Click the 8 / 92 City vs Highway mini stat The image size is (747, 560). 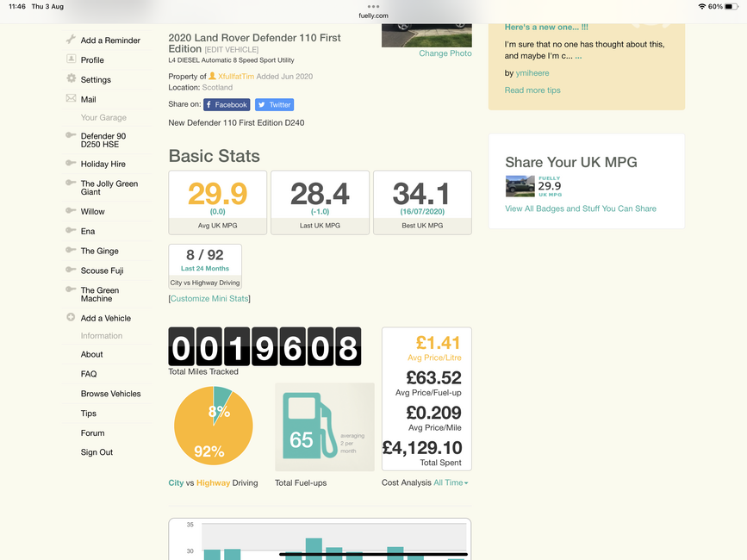click(205, 267)
